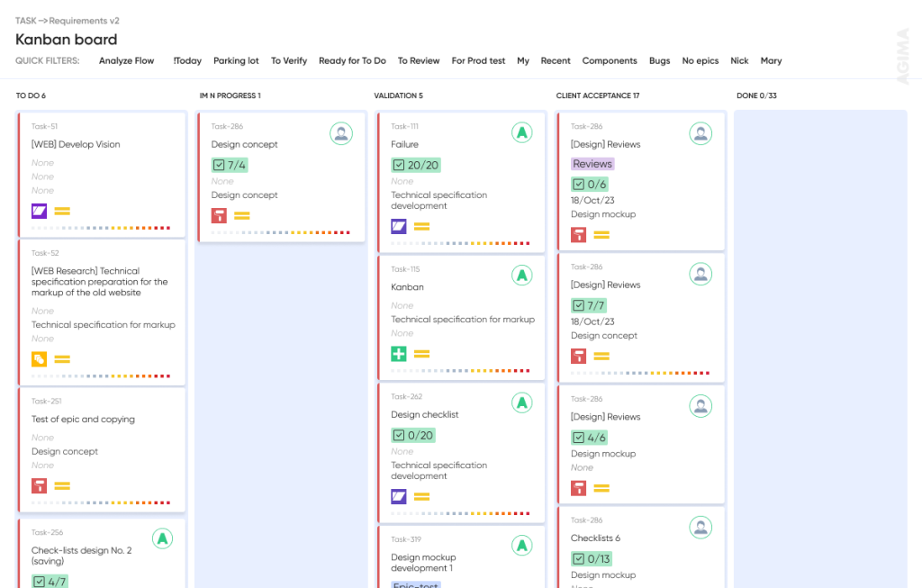Click the "Task-115" issue key
This screenshot has height=588, width=922.
tap(405, 268)
